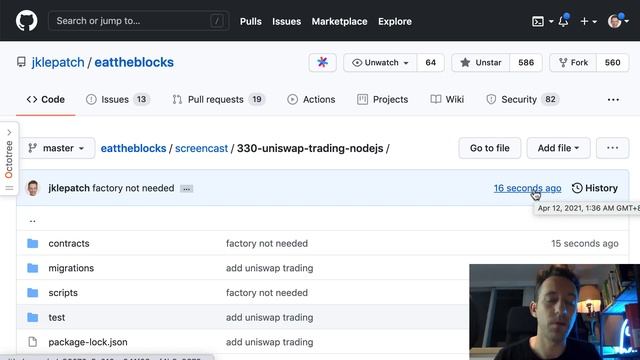
Task: Switch to the Issues tab
Action: 118,100
